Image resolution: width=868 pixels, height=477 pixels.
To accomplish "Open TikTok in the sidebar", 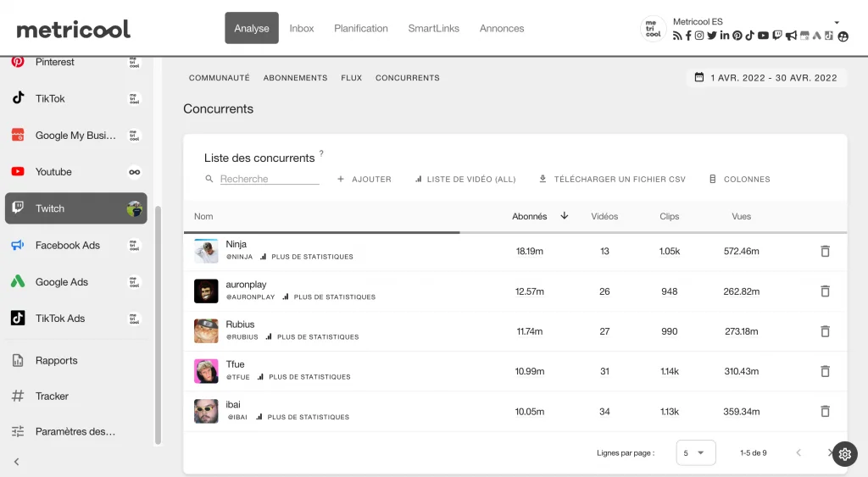I will coord(75,98).
